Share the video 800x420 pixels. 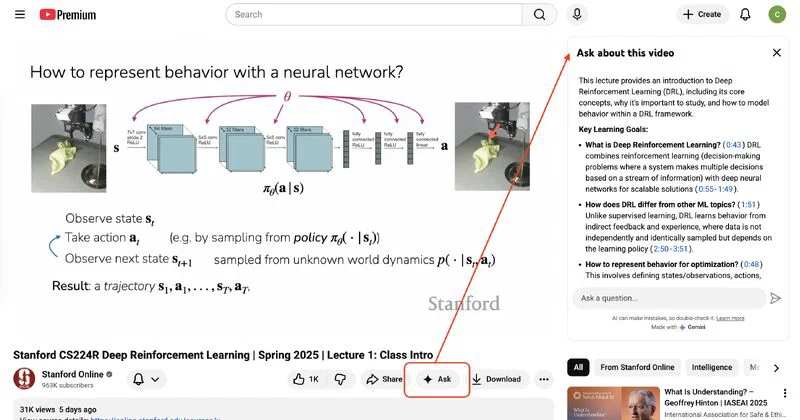[385, 379]
